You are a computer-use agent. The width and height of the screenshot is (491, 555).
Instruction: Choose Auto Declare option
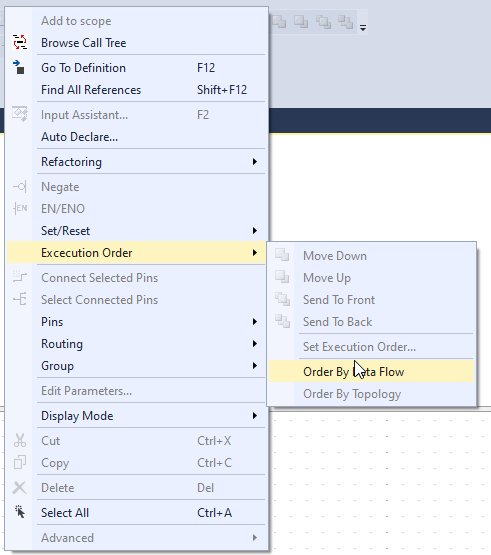136,137
